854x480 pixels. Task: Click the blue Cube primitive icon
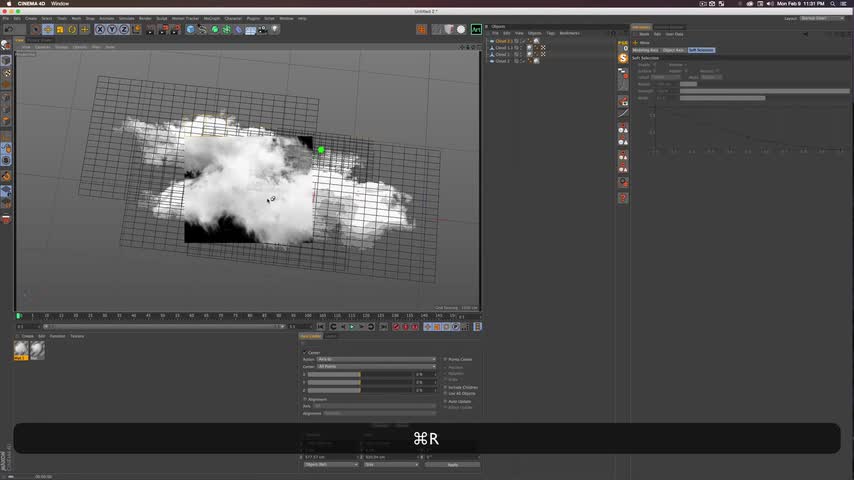(x=191, y=30)
